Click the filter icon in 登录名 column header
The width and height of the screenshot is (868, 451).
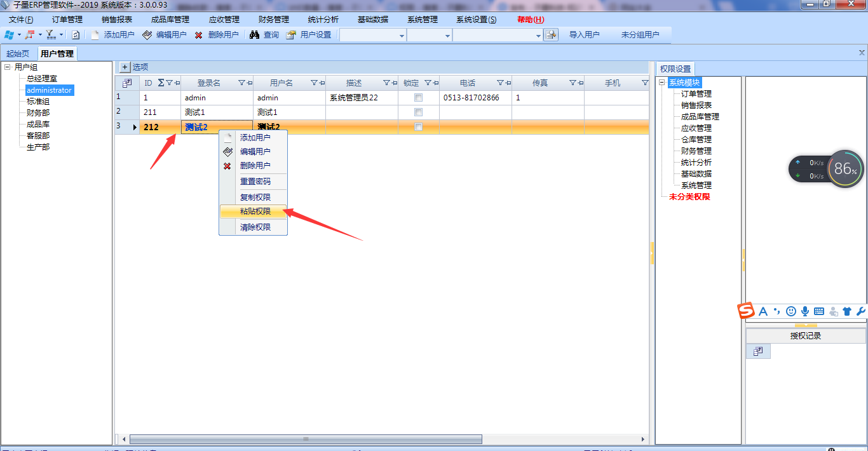point(241,83)
